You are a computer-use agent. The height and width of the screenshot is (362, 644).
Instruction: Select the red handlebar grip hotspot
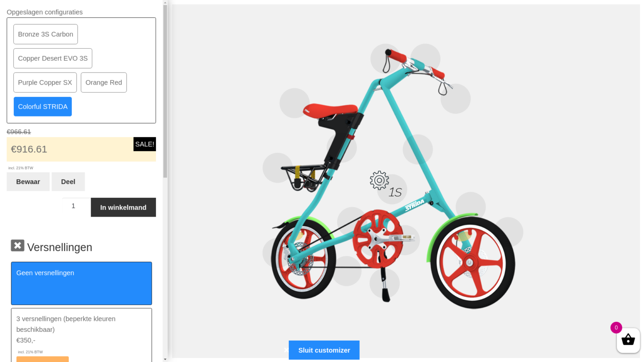386,59
